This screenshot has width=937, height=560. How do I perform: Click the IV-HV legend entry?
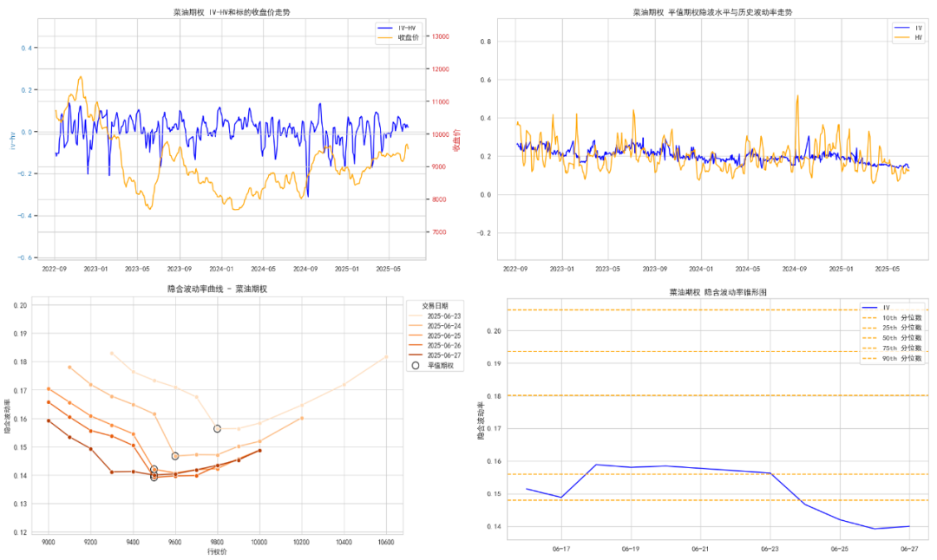(396, 28)
